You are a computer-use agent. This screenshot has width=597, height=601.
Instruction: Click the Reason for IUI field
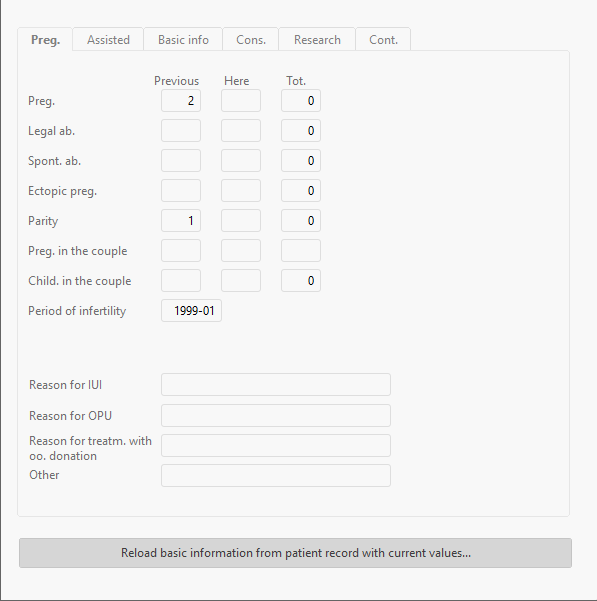click(276, 384)
